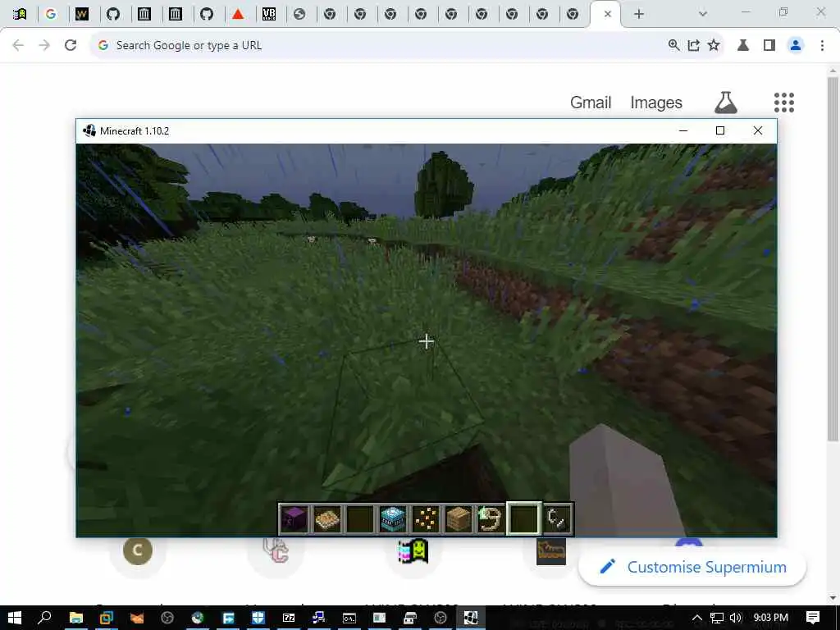Open the Images link
This screenshot has height=630, width=840.
pyautogui.click(x=656, y=103)
